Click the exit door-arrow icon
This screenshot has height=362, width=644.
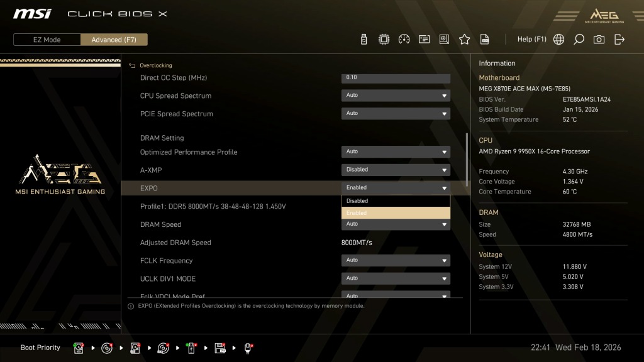(619, 40)
